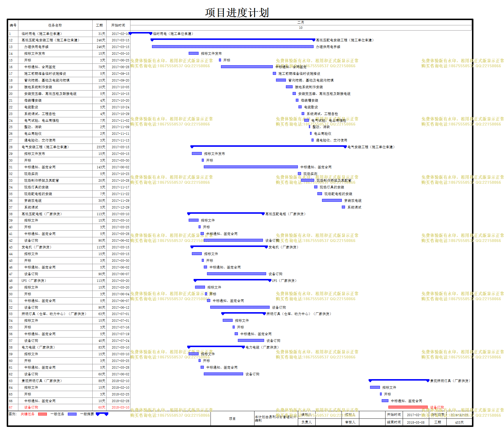
Task: Click the 143天 duration cell in row 31
Action: (x=100, y=167)
